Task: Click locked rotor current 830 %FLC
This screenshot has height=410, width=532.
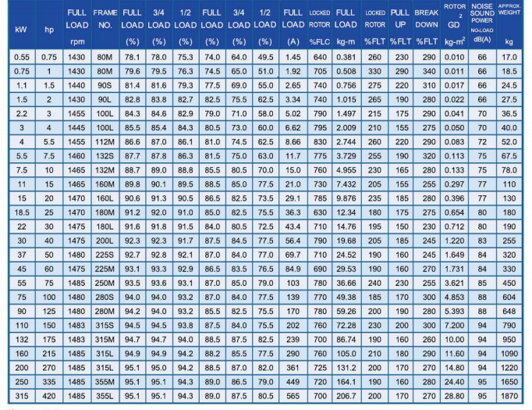Action: [320, 142]
